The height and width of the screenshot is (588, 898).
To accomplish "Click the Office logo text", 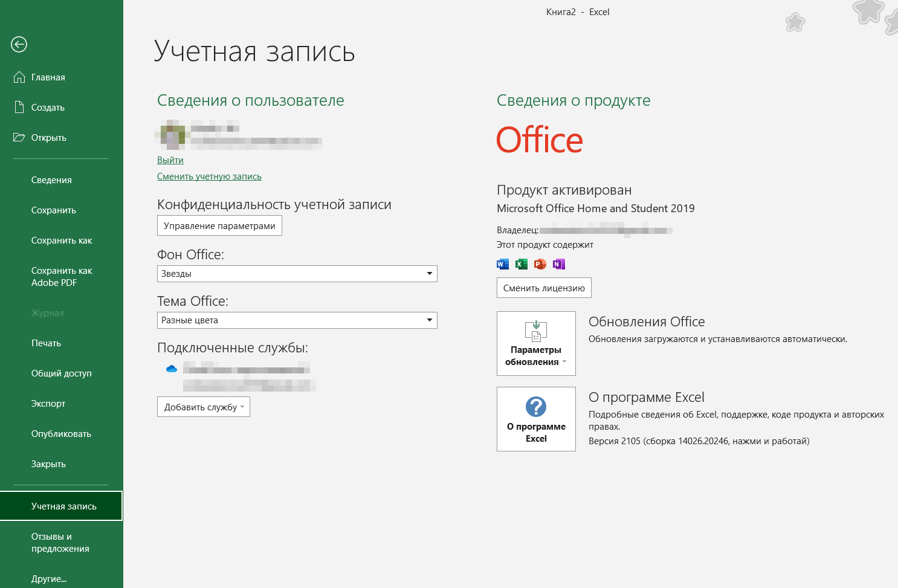I will pos(540,140).
